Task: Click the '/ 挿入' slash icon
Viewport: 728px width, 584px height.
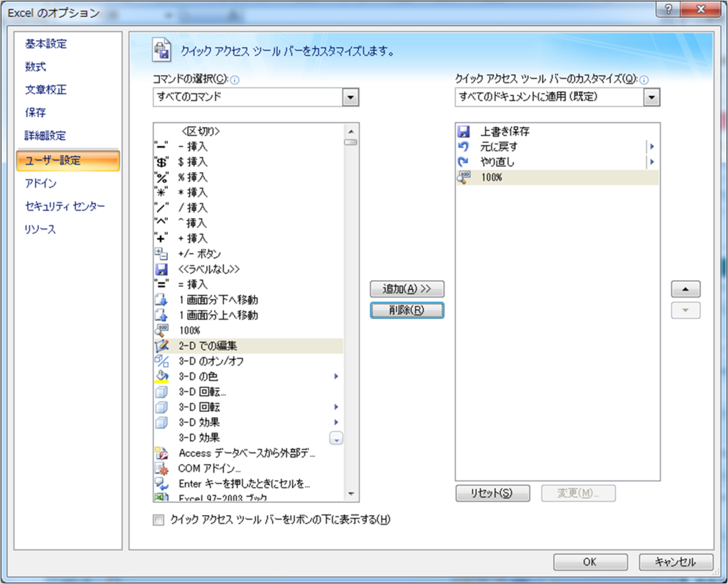Action: click(161, 207)
